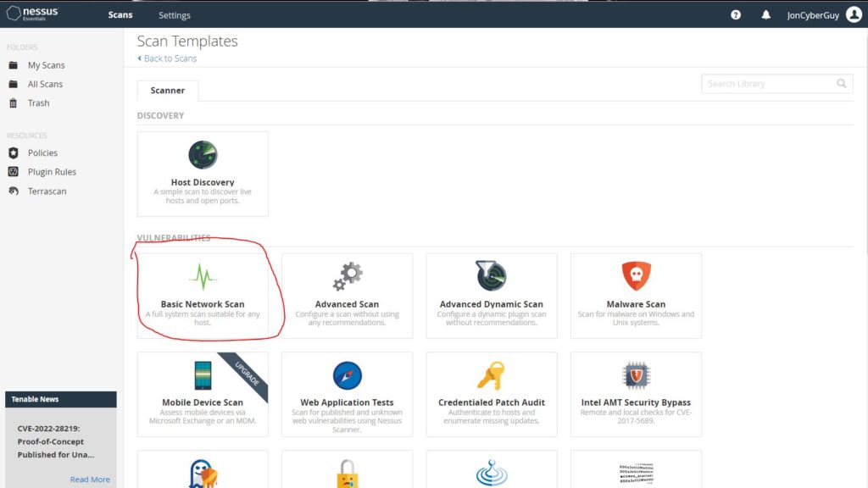This screenshot has width=868, height=488.
Task: Choose the Advanced Dynamic Scan title
Action: tap(492, 304)
